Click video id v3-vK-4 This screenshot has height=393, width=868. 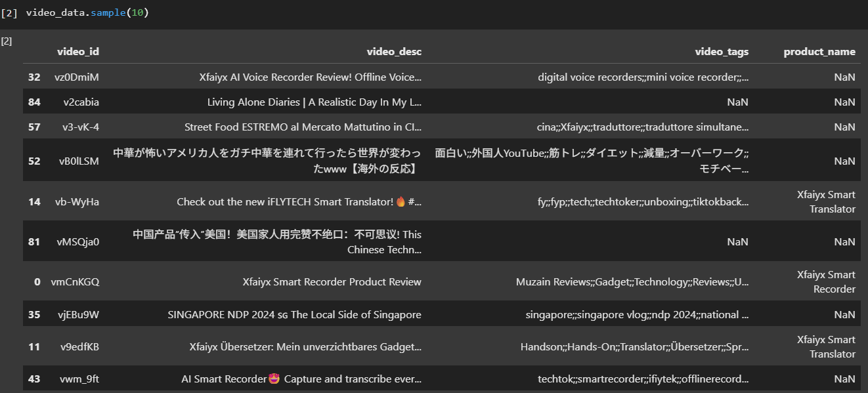(80, 127)
